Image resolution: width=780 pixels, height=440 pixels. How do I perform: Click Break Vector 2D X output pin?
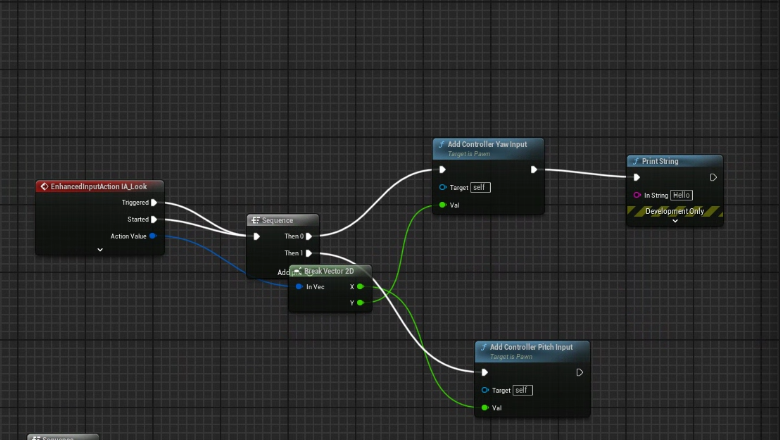pos(360,287)
